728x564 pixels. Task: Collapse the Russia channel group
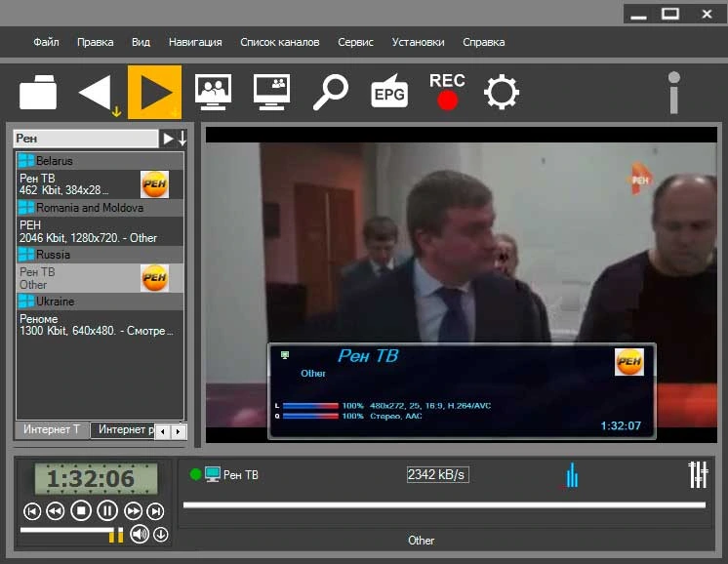pos(100,255)
